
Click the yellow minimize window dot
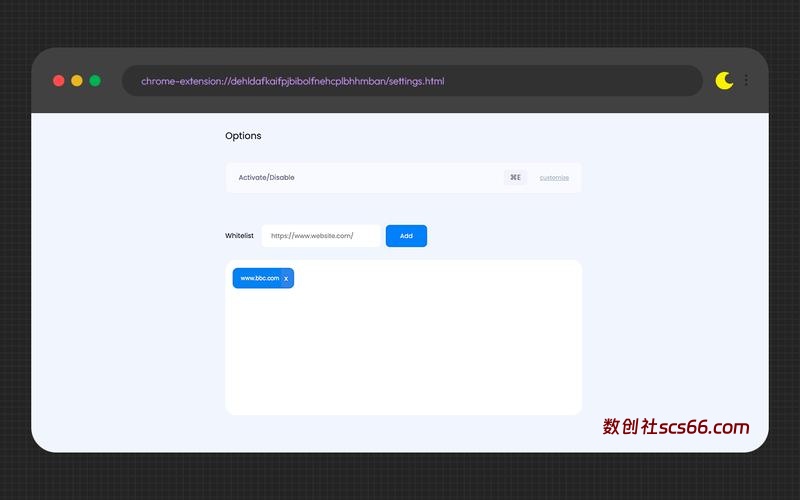pos(77,81)
